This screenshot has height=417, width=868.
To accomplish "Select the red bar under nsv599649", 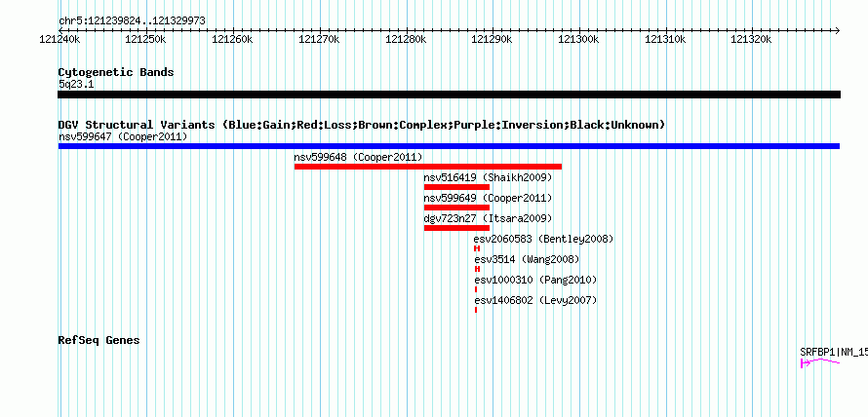I will click(456, 208).
